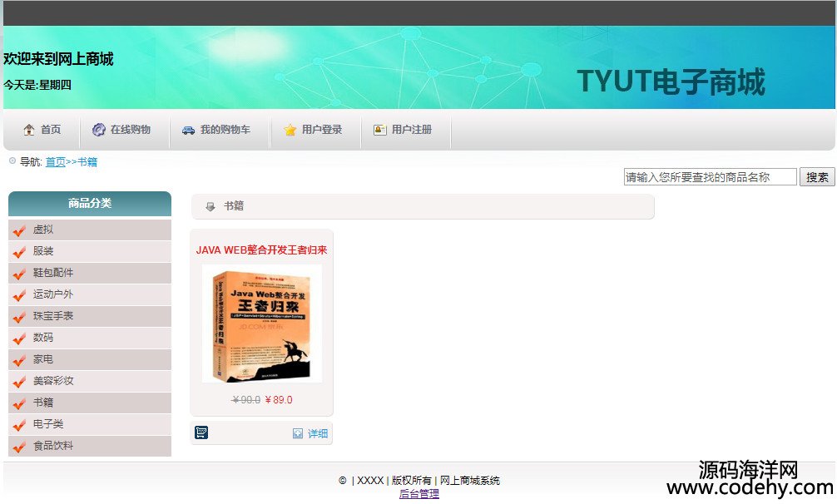Click the 欢迎来到网上商城 welcome text
Screen dimensions: 837x504
[x=58, y=59]
